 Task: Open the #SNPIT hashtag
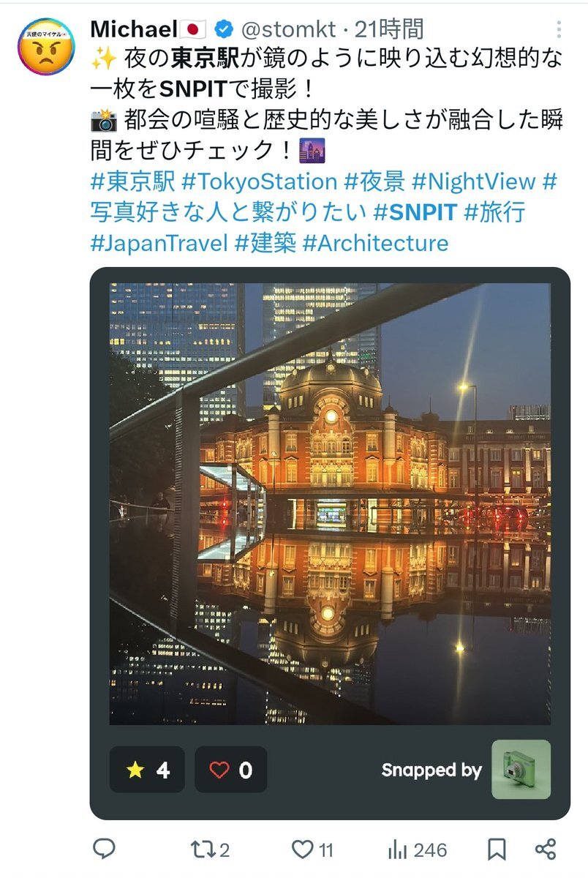point(415,212)
